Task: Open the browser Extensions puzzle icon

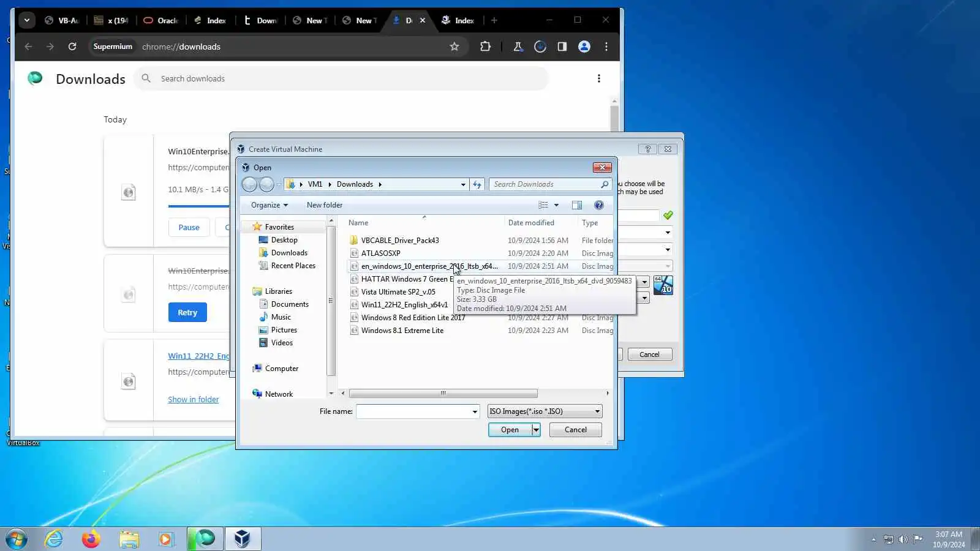Action: point(485,47)
